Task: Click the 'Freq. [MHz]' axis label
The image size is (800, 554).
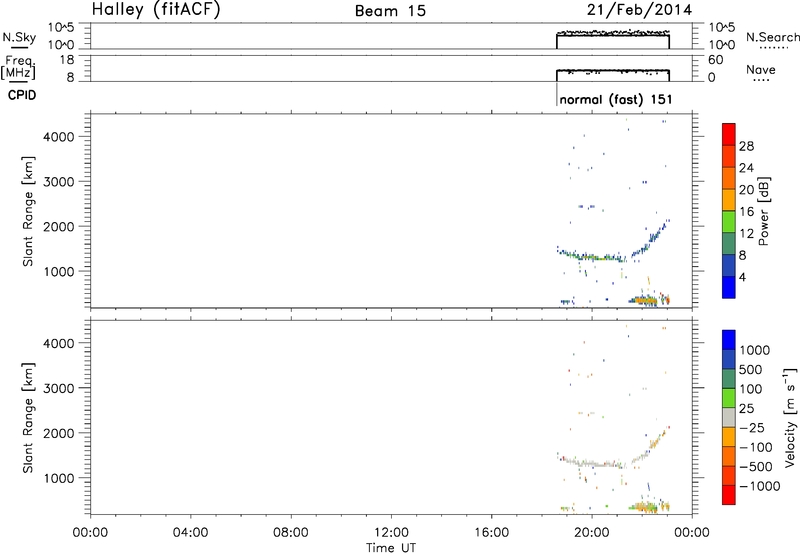Action: coord(19,67)
